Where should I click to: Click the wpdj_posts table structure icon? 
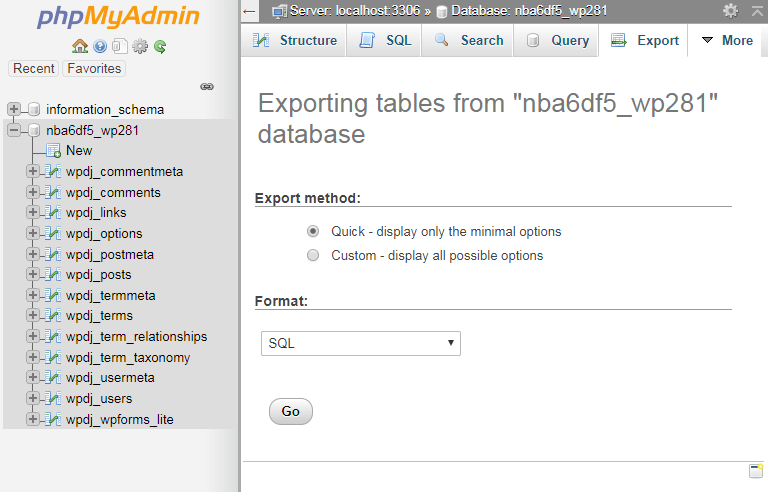53,275
